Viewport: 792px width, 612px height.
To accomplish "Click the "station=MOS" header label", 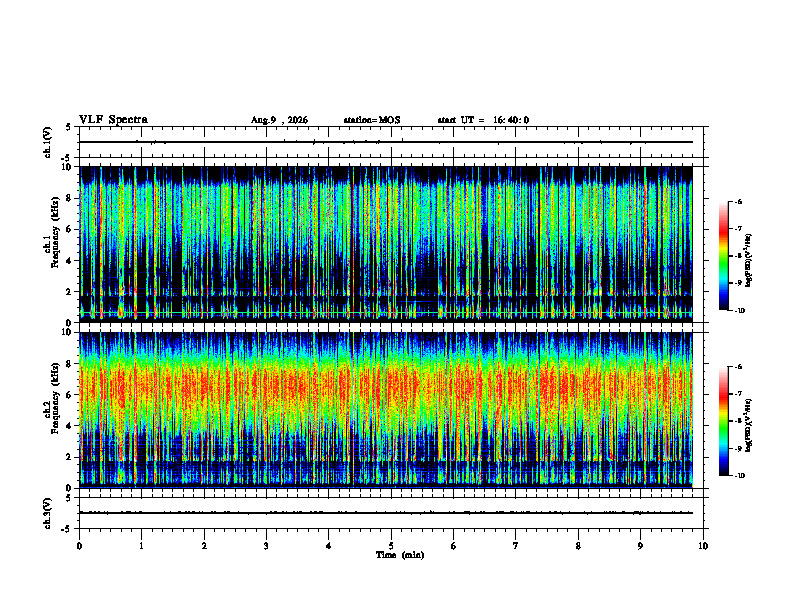I will [x=372, y=120].
